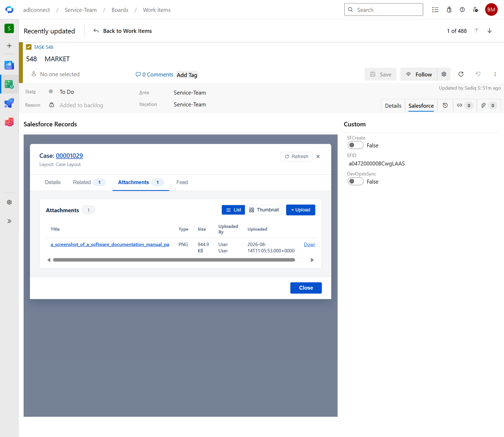Open the case Feed tab
Image resolution: width=504 pixels, height=437 pixels.
click(182, 182)
